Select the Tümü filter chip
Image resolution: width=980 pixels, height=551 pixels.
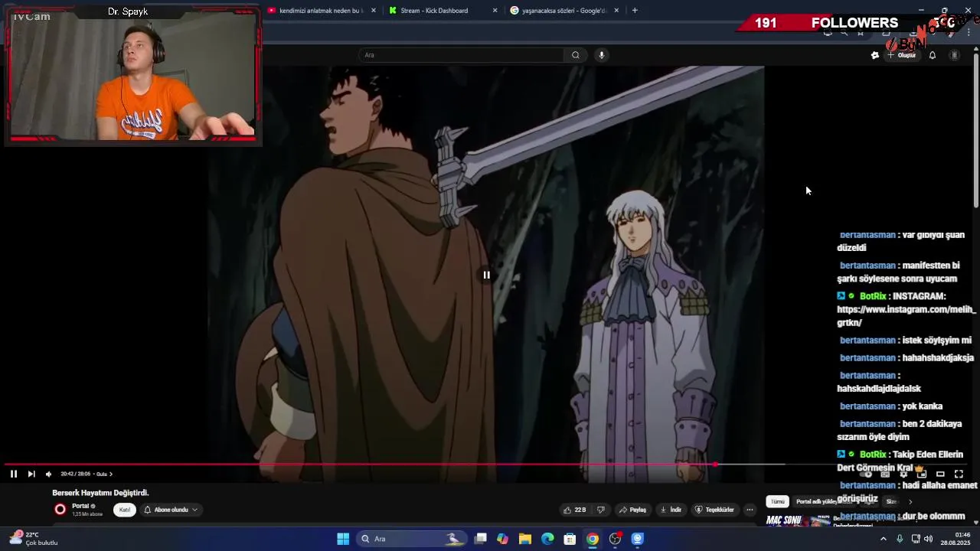(777, 502)
